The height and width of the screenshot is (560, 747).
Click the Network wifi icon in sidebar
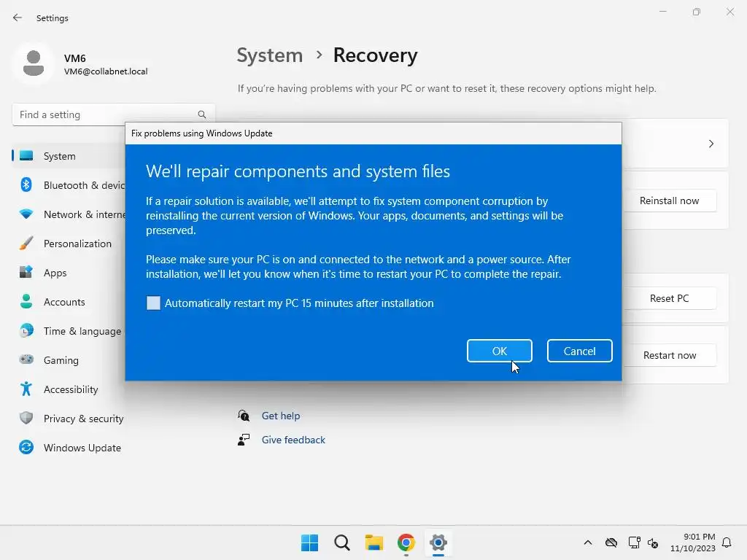[26, 214]
